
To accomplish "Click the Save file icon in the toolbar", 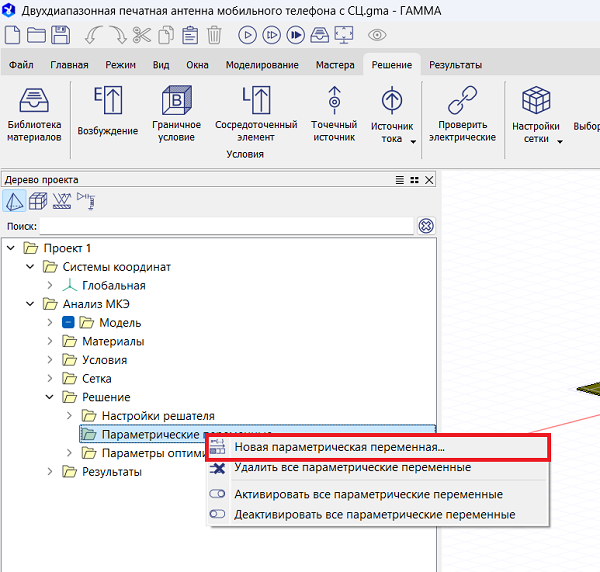I will point(61,35).
